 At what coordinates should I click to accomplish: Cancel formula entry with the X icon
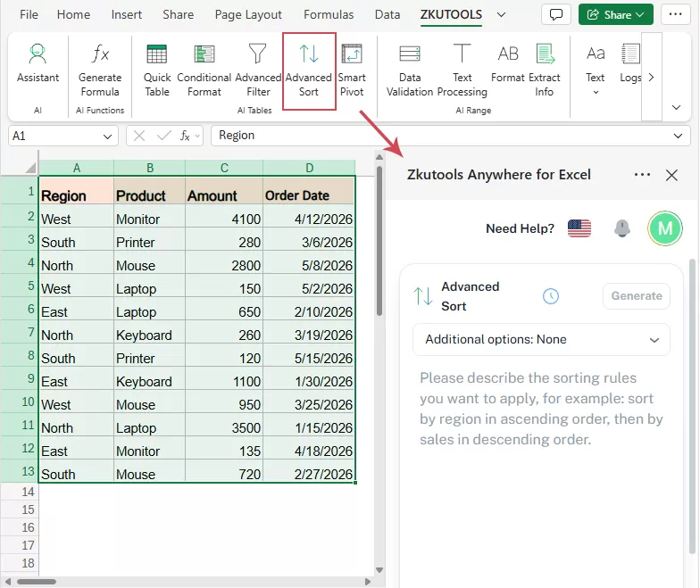139,136
